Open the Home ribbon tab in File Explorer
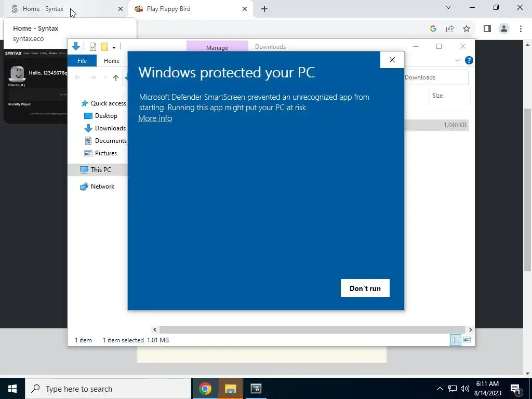 (x=112, y=61)
